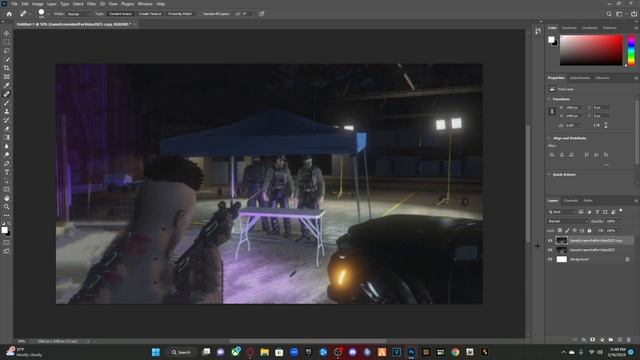Select the History Brush tool
Viewport: 640px width, 360px height.
coord(7,120)
